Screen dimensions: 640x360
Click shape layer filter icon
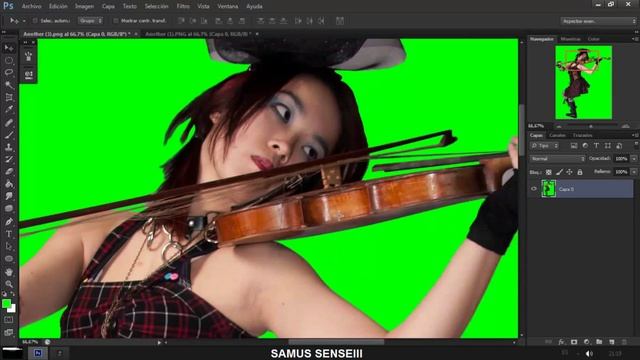[x=608, y=146]
